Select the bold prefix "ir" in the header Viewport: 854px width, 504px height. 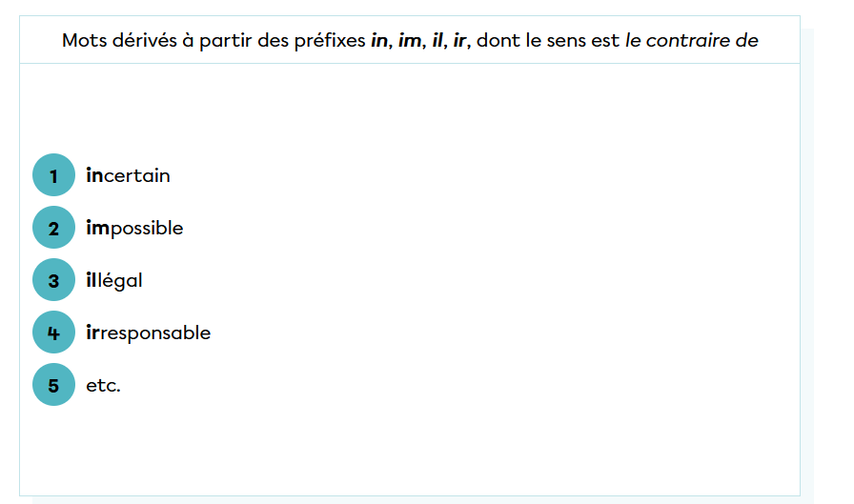(x=460, y=41)
